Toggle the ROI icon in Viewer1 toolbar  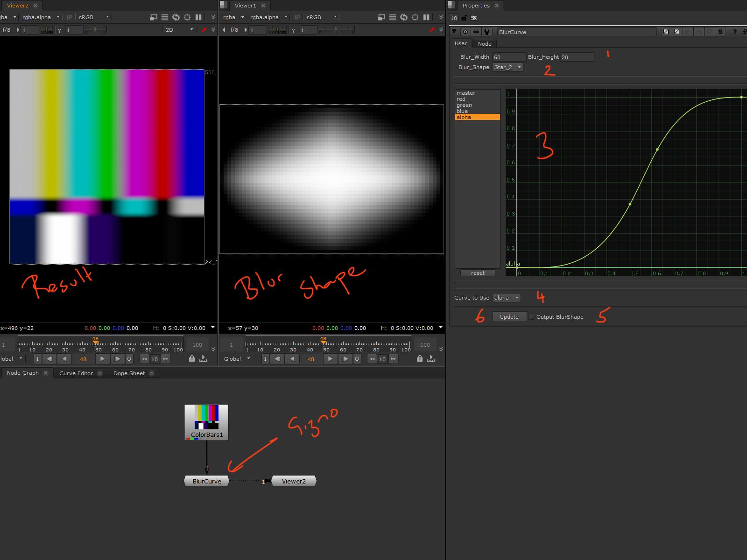[x=415, y=17]
